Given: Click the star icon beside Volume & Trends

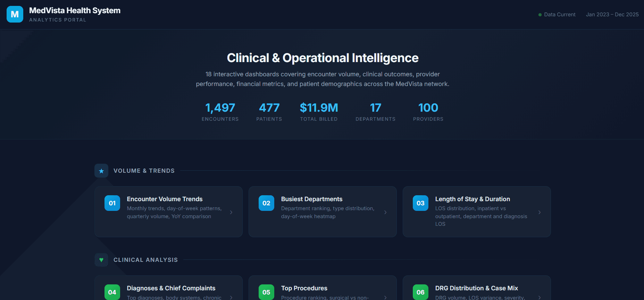Looking at the screenshot, I should click(101, 171).
